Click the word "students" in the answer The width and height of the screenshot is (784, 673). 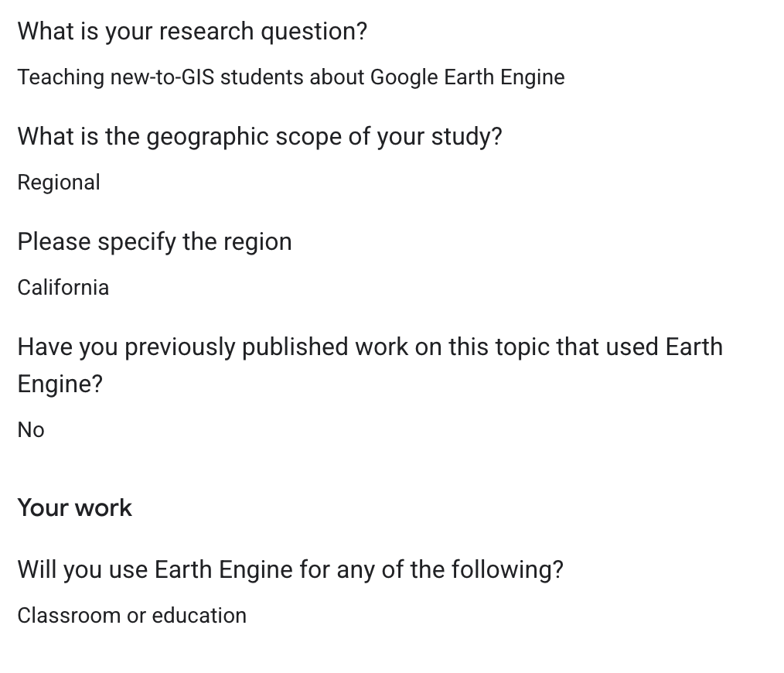(x=261, y=77)
